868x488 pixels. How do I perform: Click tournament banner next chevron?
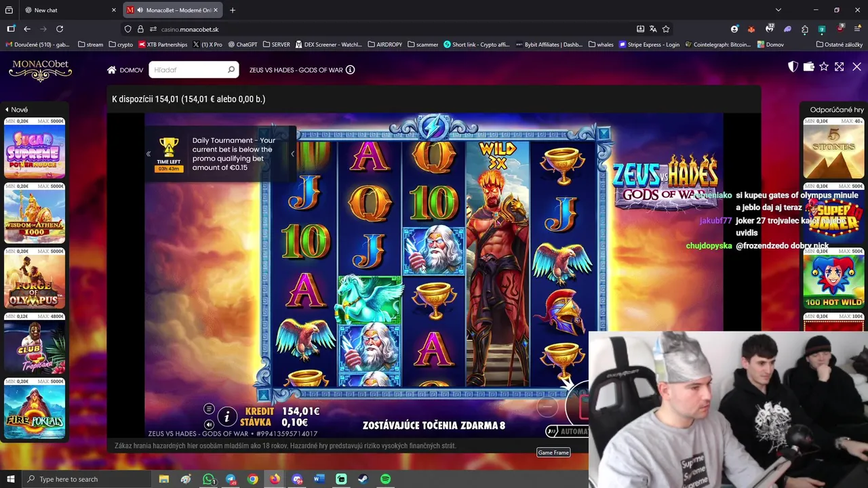coord(292,154)
